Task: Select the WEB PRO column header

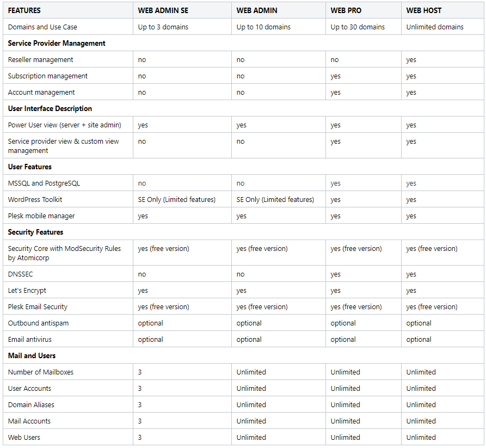Action: coord(346,10)
